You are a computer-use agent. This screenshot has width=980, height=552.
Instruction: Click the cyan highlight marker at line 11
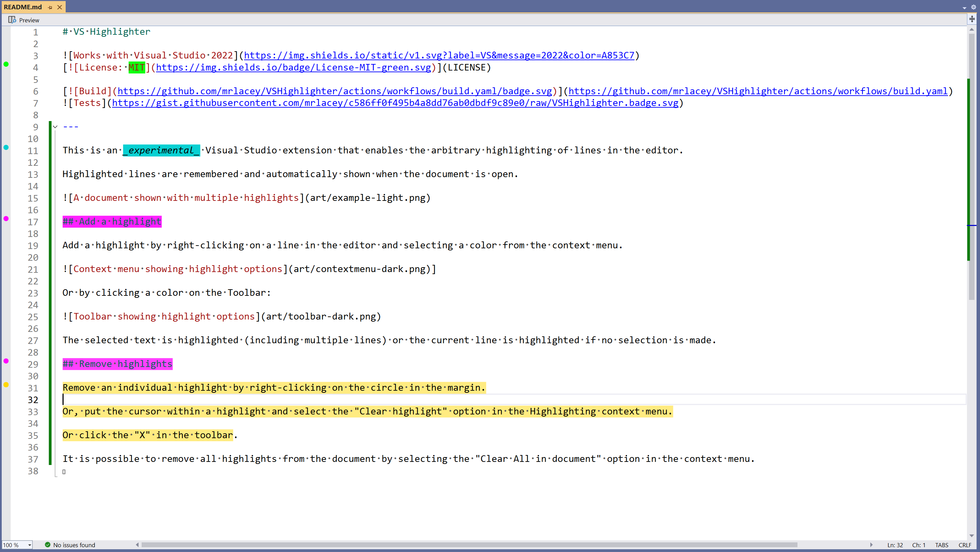(6, 147)
